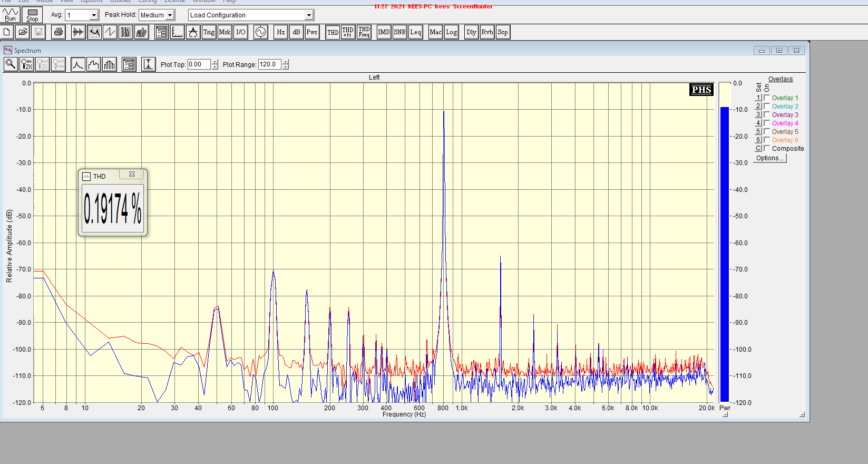868x464 pixels.
Task: Click the Trig trigger toolbar button
Action: 209,32
